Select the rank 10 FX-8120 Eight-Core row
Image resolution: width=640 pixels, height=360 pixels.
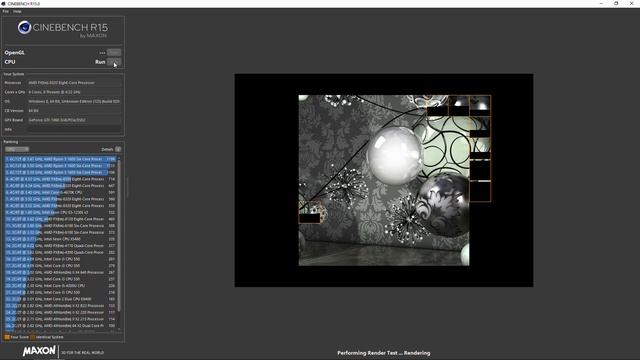[60, 219]
